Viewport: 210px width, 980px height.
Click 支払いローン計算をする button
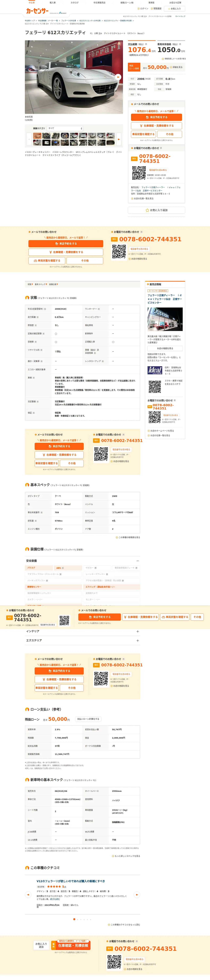point(88,719)
